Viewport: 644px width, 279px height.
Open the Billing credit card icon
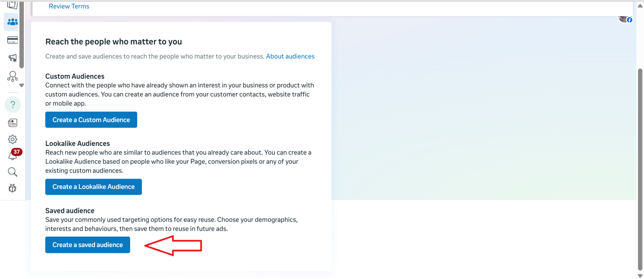coord(12,40)
